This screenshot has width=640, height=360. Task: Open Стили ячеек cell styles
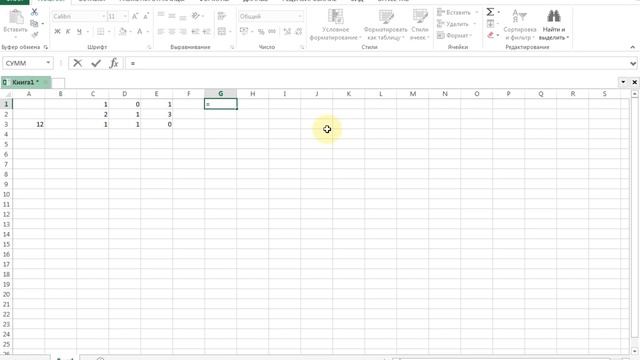click(x=420, y=24)
